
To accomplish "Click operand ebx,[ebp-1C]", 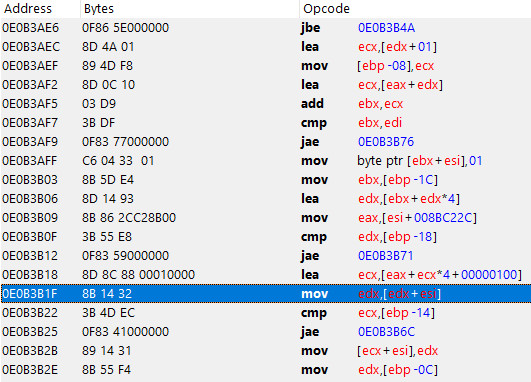I will (398, 179).
